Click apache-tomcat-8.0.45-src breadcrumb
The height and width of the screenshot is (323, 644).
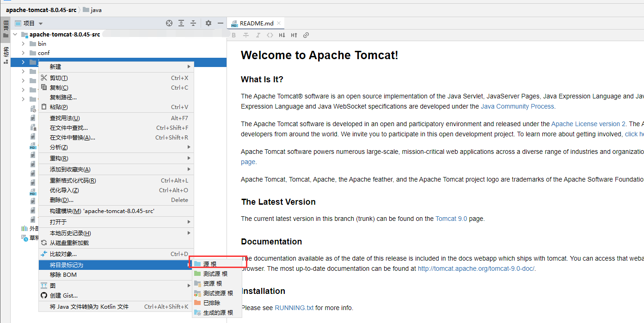coord(41,10)
